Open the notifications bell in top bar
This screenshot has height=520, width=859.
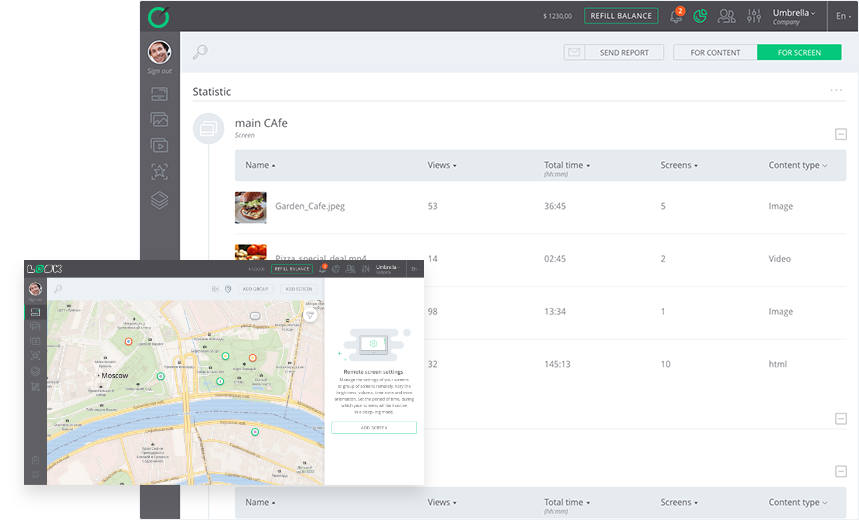(x=677, y=16)
